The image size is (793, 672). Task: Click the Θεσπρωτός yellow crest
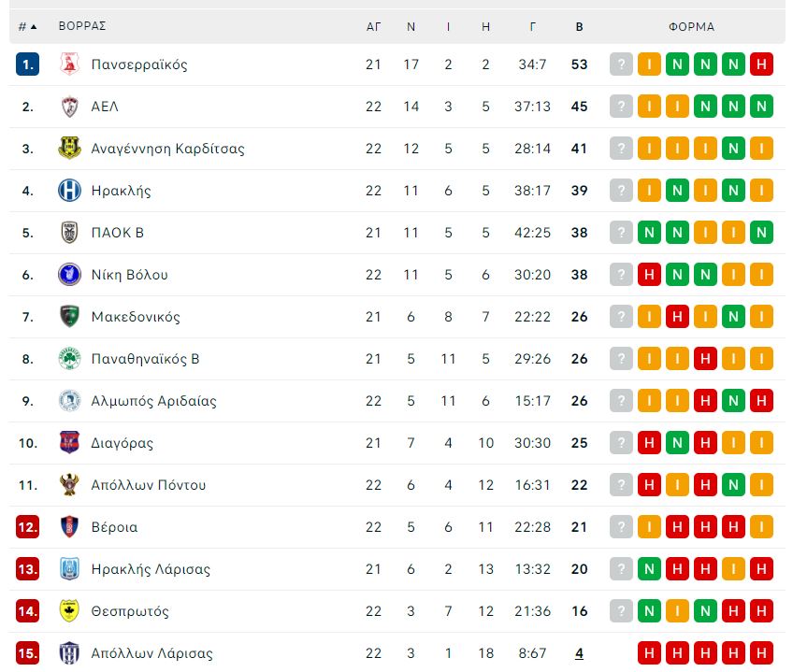[69, 611]
